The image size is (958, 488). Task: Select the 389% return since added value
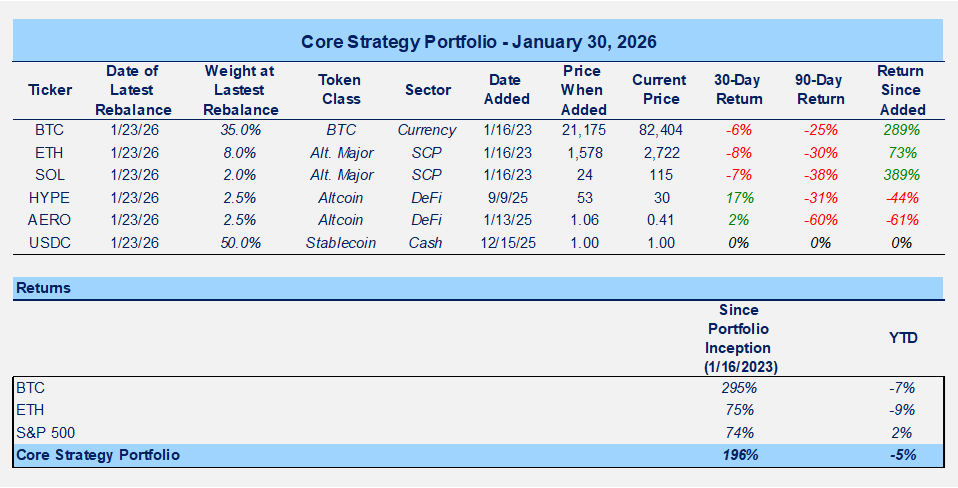pos(900,174)
